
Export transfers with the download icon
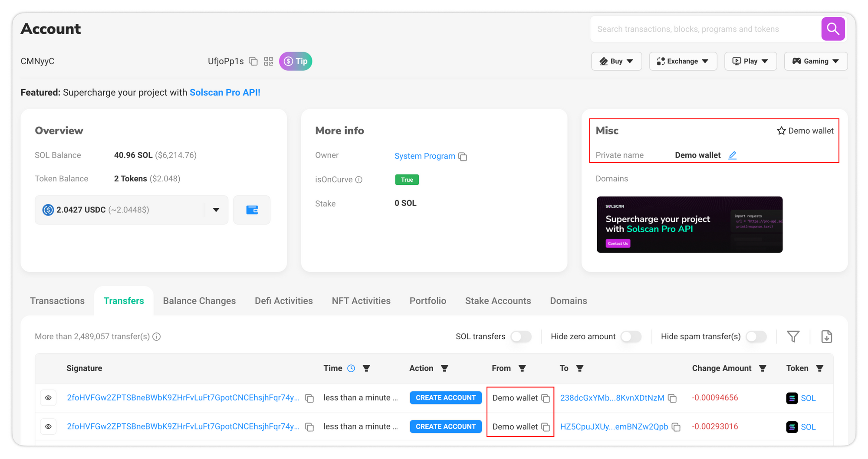point(826,337)
